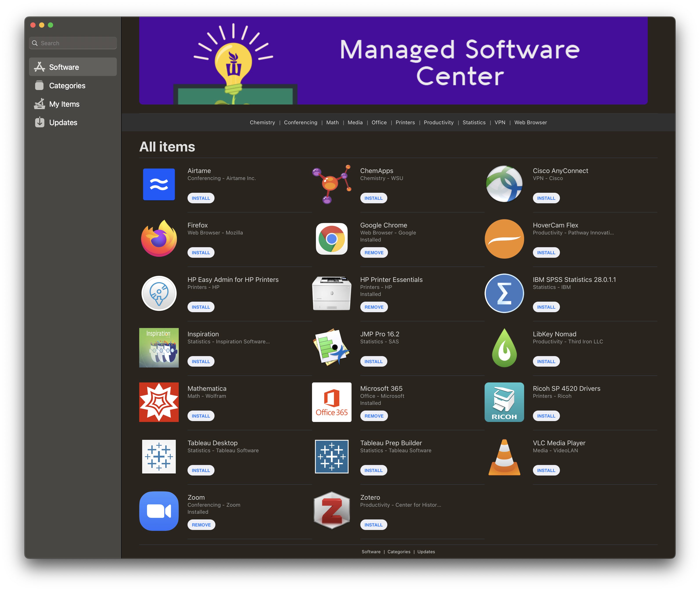700x591 pixels.
Task: Filter by the Web Browser category link
Action: tap(530, 123)
